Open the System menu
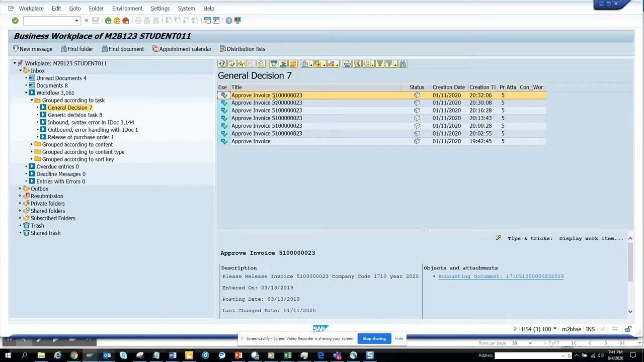Viewport: 644px width, 362px height. (186, 9)
